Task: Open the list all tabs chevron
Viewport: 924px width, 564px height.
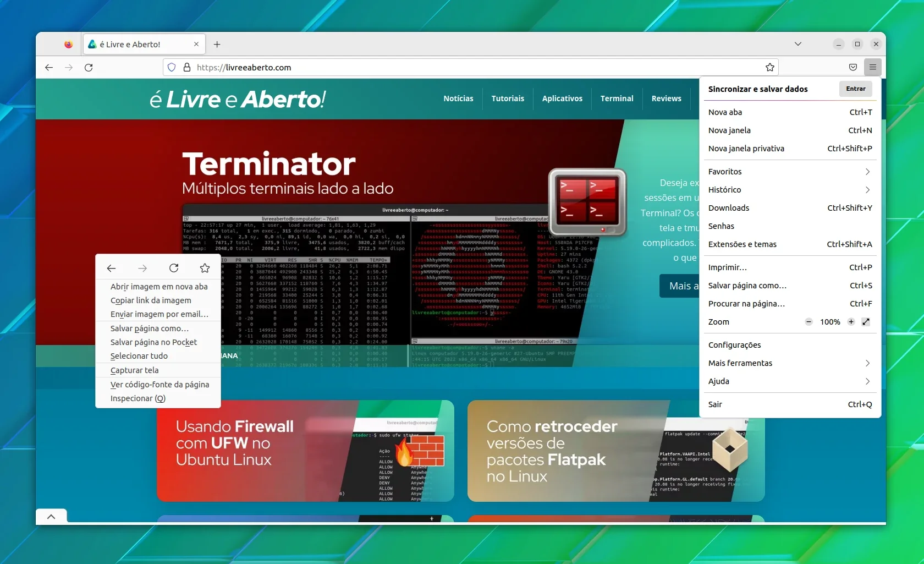Action: click(798, 44)
